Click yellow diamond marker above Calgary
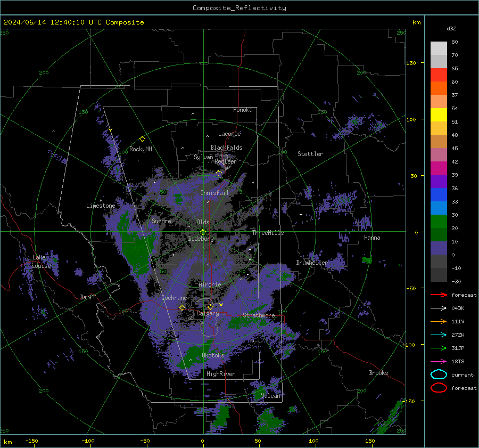Screen dimensions: 479x448 coord(210,307)
